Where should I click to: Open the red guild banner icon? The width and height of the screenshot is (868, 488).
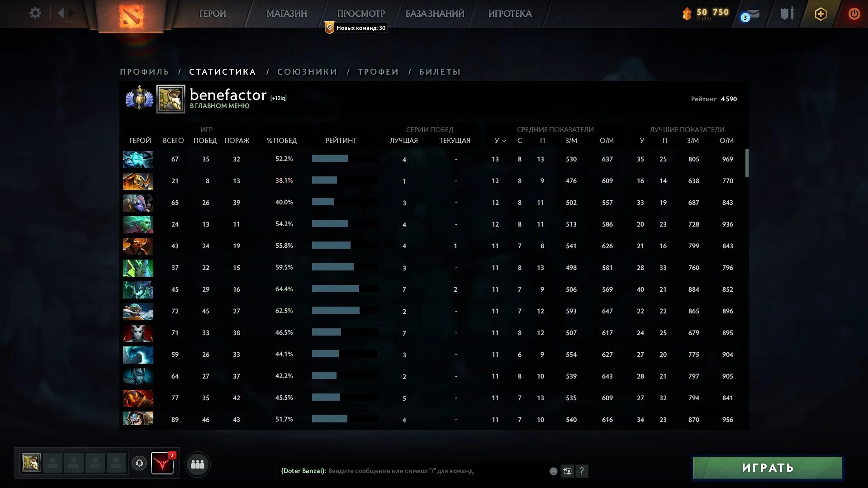pyautogui.click(x=162, y=463)
